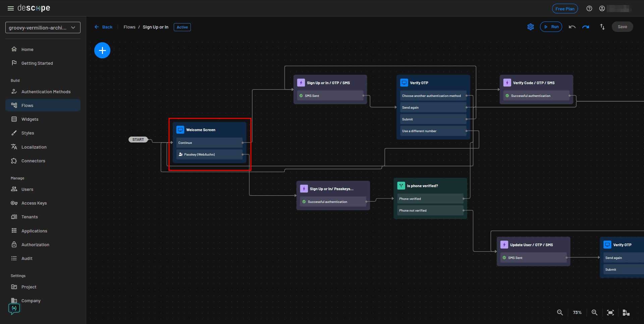This screenshot has height=324, width=644.
Task: Click the import/export flow arrows icon
Action: coord(602,26)
